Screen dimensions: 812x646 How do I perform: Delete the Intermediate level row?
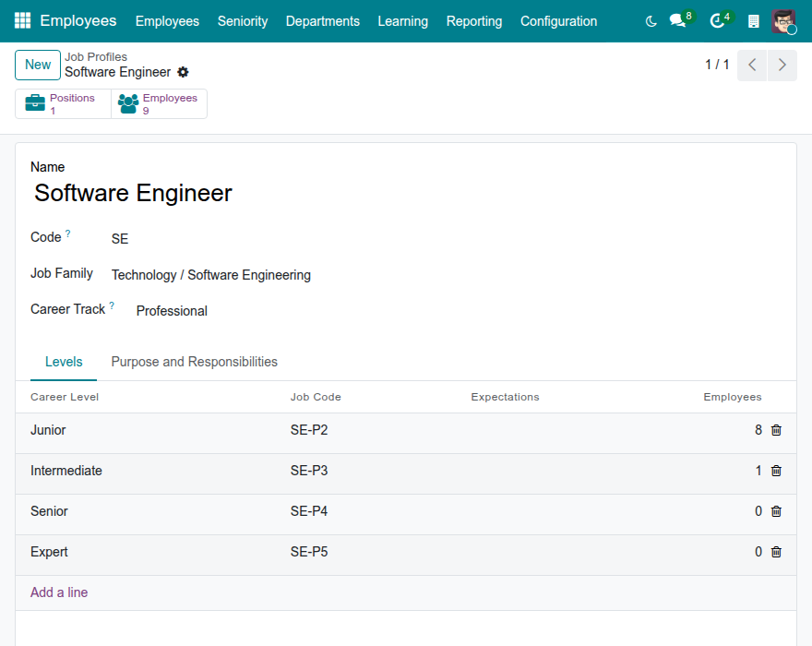point(776,471)
